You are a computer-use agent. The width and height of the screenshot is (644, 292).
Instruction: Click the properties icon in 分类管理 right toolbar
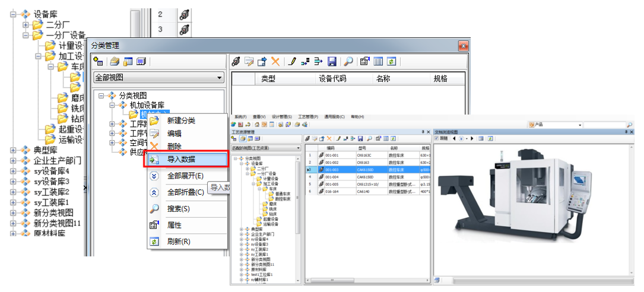point(364,61)
